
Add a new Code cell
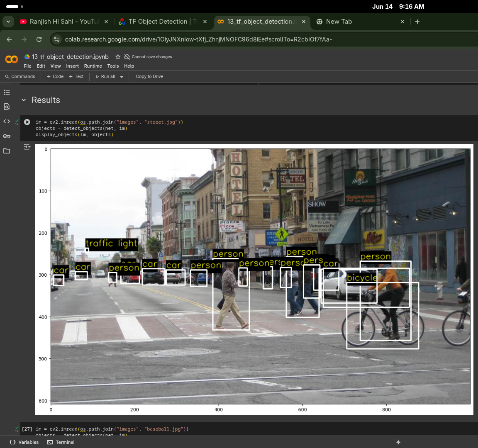pos(55,77)
